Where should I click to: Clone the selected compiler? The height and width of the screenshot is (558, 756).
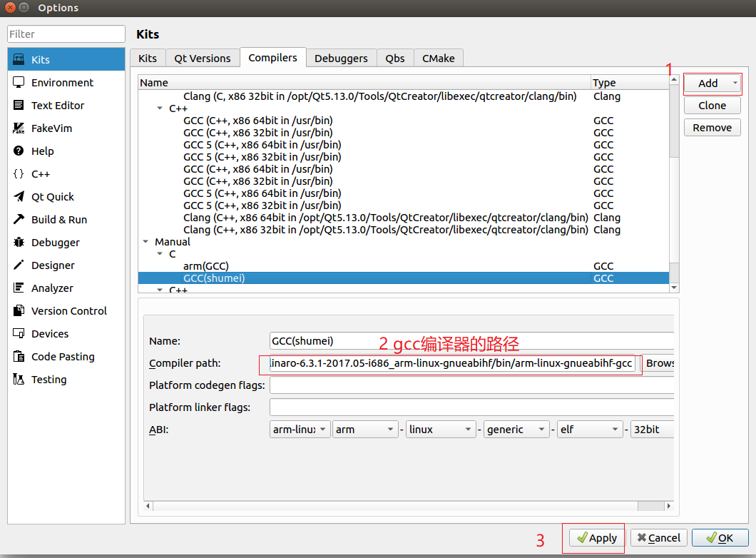712,106
